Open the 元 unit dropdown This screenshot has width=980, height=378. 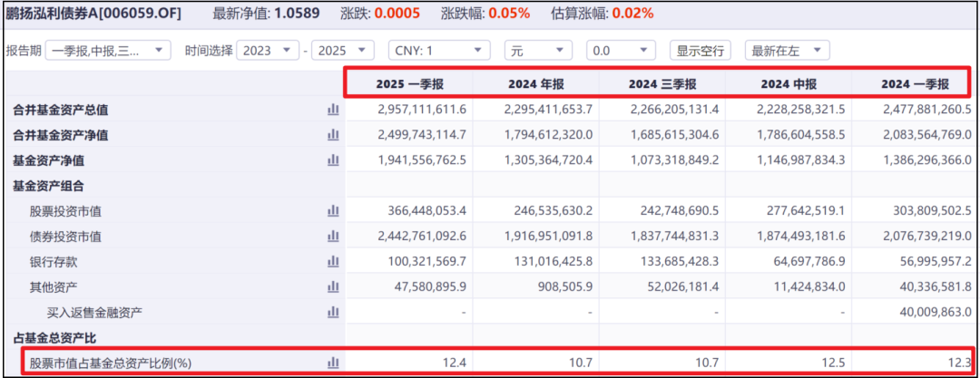click(x=538, y=51)
